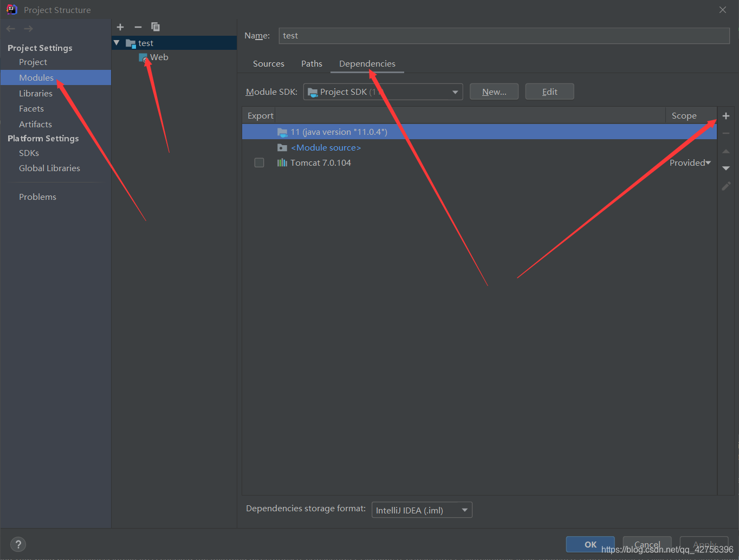The image size is (739, 560).
Task: Add a dependency with the plus icon
Action: (x=726, y=116)
